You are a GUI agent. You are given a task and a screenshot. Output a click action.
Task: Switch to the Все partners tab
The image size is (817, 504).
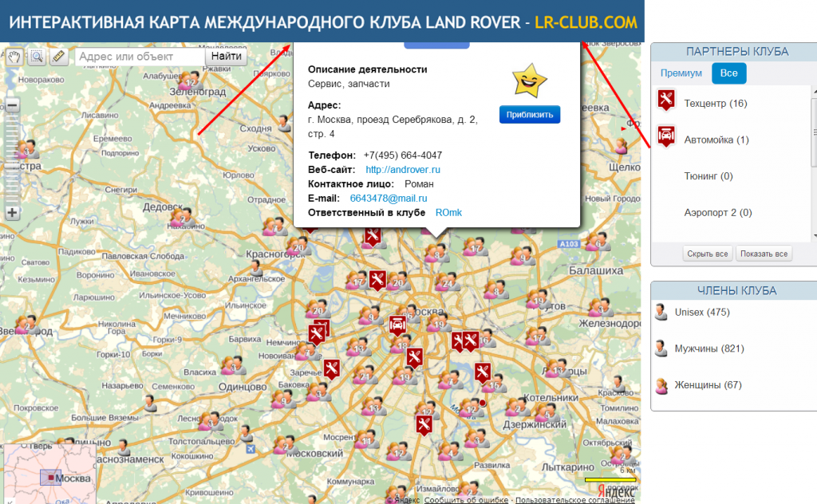pos(728,73)
